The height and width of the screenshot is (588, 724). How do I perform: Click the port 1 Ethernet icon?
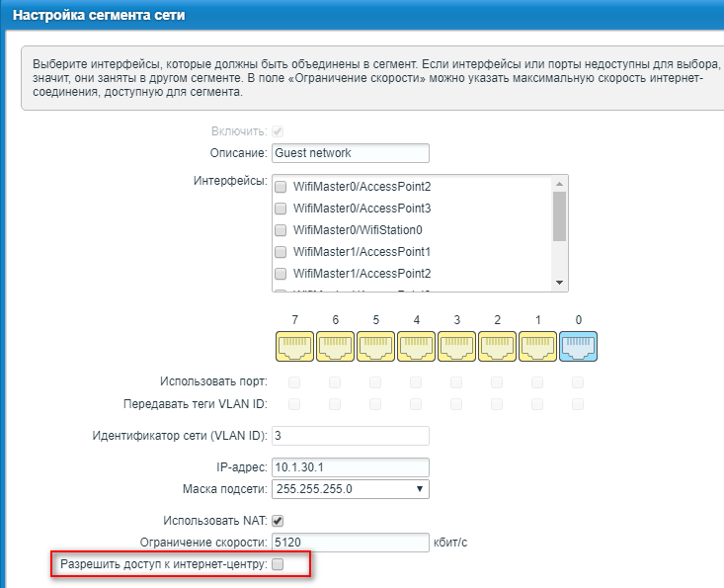(537, 346)
